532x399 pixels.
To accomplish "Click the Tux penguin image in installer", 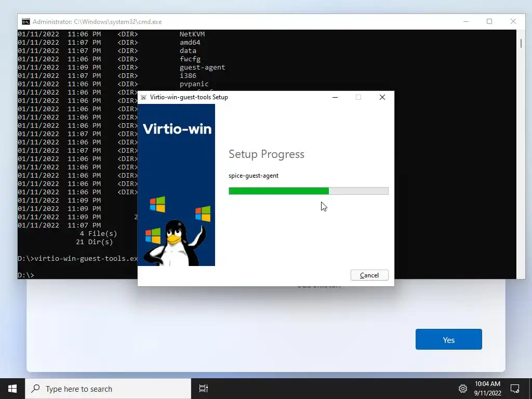I will pyautogui.click(x=175, y=243).
